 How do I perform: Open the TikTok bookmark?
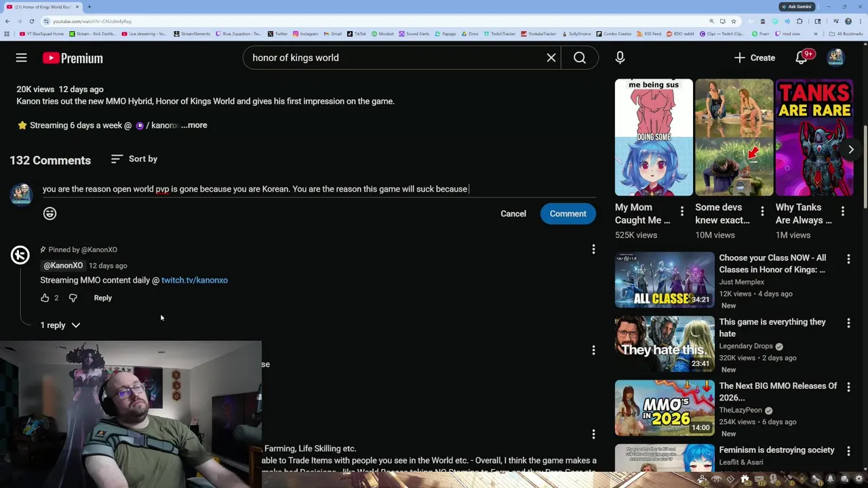coord(357,33)
